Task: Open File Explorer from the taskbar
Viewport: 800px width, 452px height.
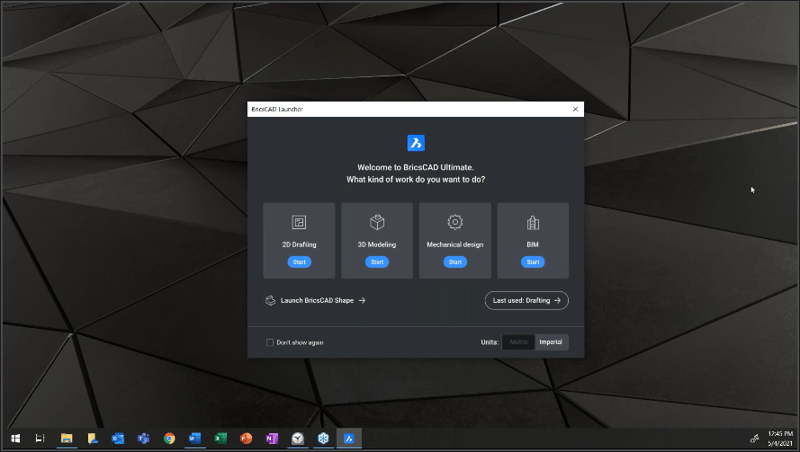Action: point(66,438)
